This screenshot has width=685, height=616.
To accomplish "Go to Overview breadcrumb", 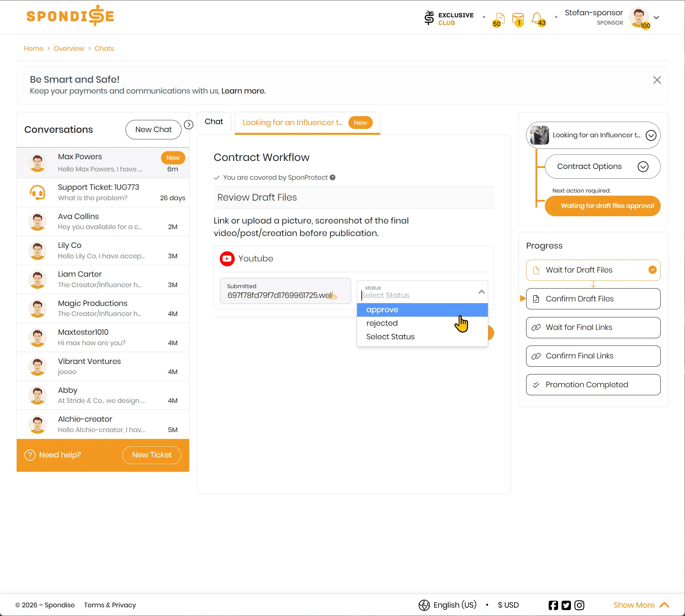I will coord(69,48).
